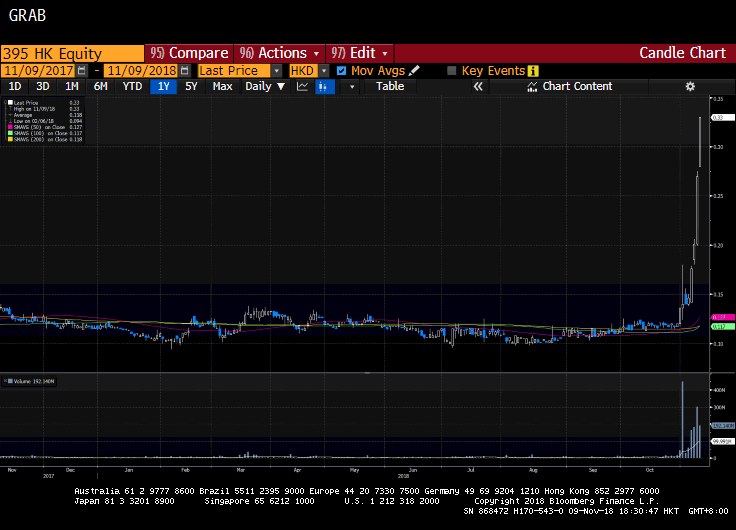Open start date calendar picker
This screenshot has height=530, width=736.
point(87,71)
